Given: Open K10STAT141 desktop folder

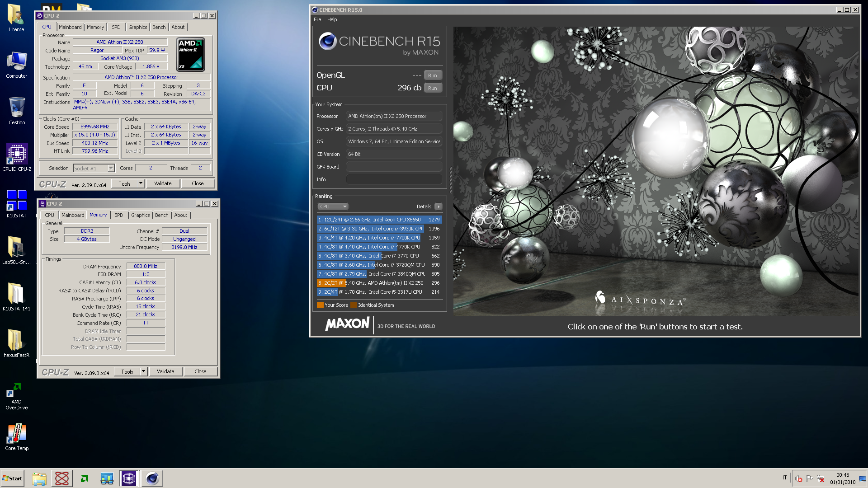Looking at the screenshot, I should tap(17, 296).
